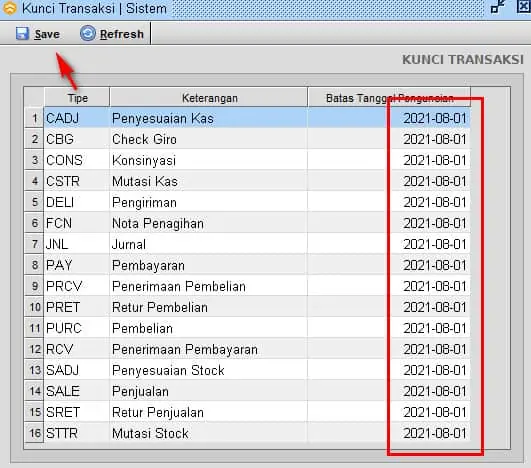Click row number 16 header
Image resolution: width=531 pixels, height=468 pixels.
pos(34,433)
